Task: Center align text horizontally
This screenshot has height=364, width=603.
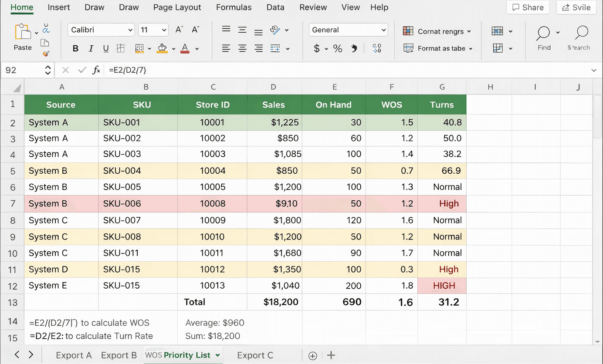Action: pyautogui.click(x=242, y=48)
